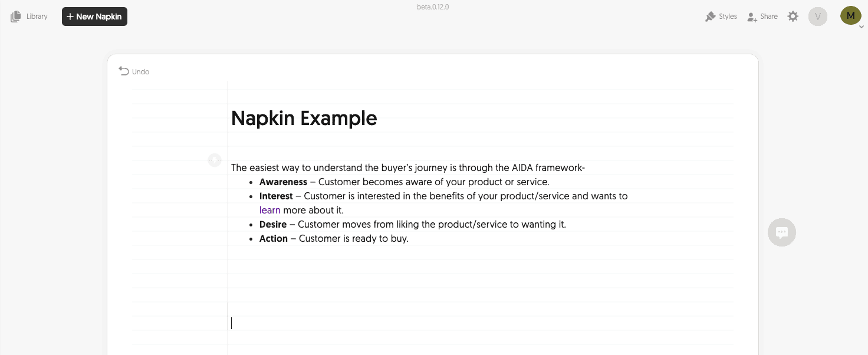Click "more about it." line text
This screenshot has height=355, width=868.
pos(313,210)
